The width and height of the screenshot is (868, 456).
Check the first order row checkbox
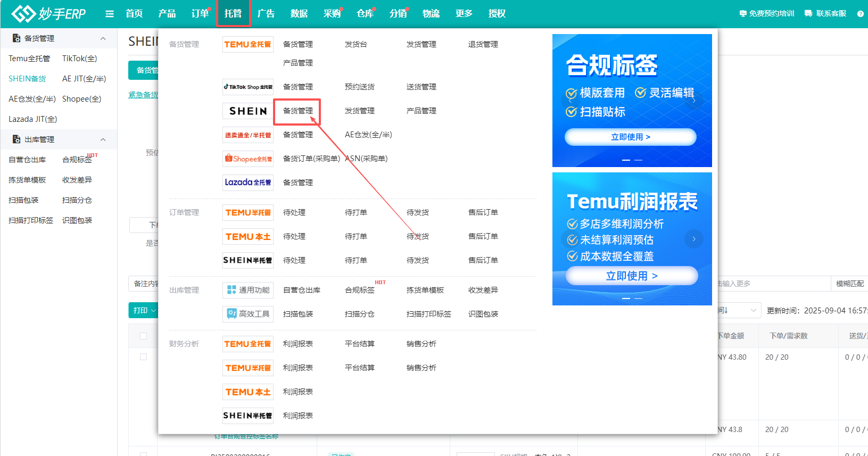click(x=143, y=356)
